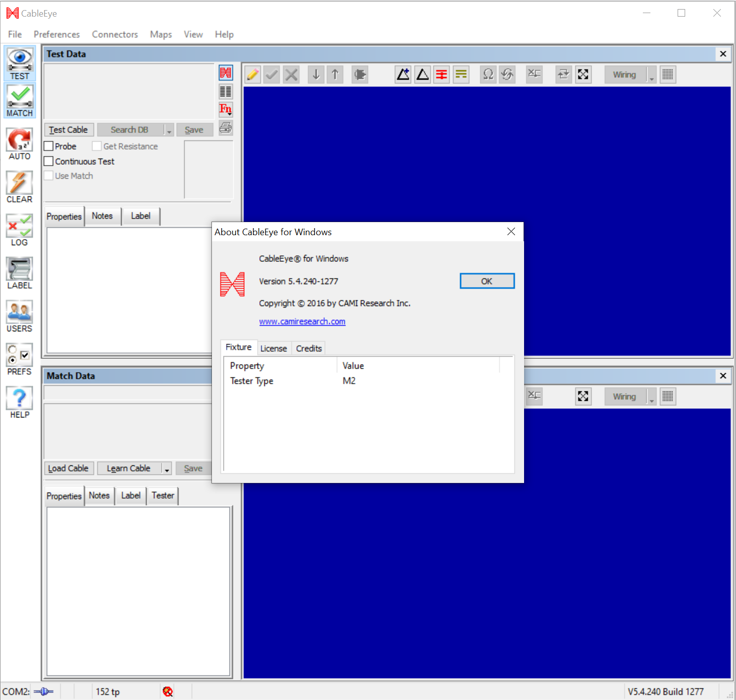Click the plain triangle icon in toolbar
Screen dimensions: 736x700
pyautogui.click(x=423, y=75)
